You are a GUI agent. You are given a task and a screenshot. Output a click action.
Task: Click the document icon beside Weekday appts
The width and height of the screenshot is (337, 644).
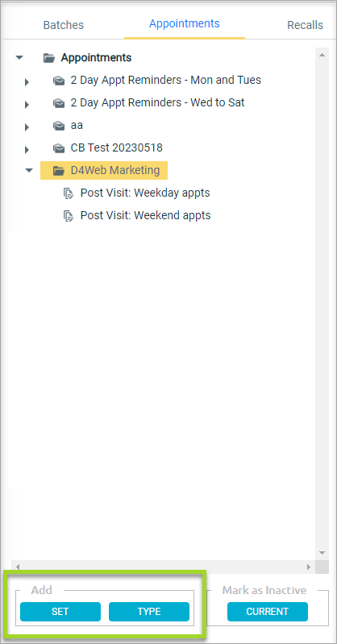coord(69,193)
